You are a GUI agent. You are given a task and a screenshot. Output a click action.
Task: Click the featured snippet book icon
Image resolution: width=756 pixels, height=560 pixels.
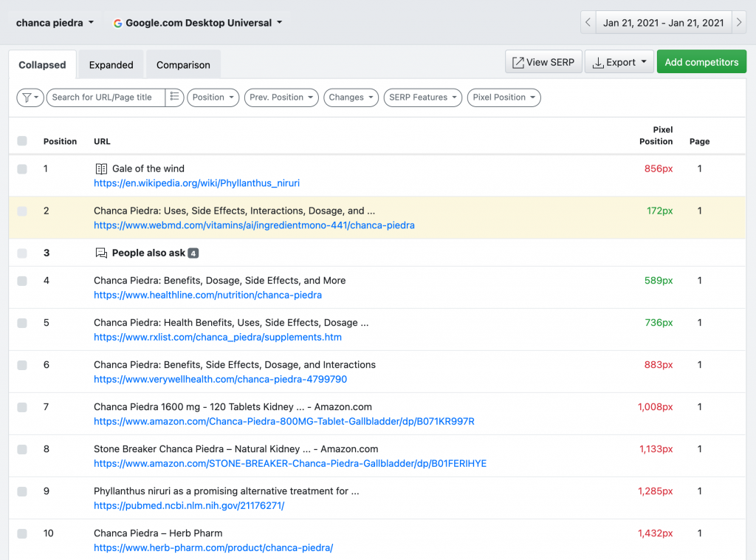(x=101, y=169)
